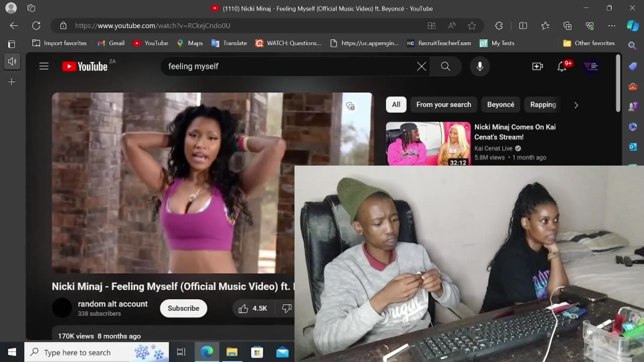
Task: Open Edge Collections
Action: point(568,26)
